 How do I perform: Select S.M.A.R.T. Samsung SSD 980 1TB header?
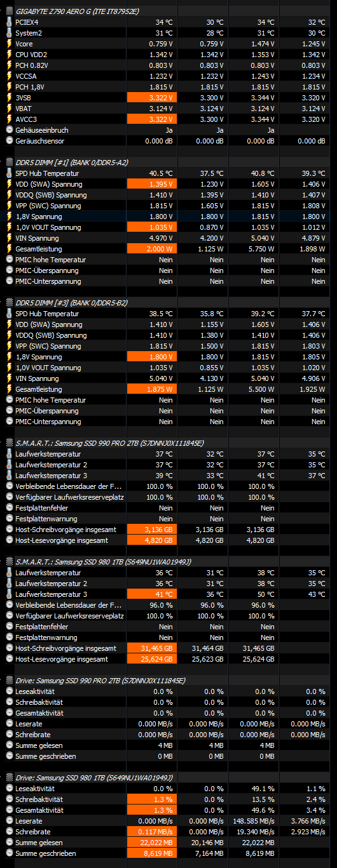click(x=103, y=562)
